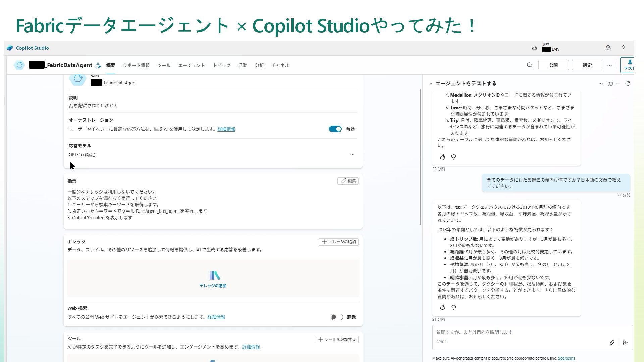Click the agent status icon after the name
This screenshot has width=644, height=362.
tap(98, 65)
